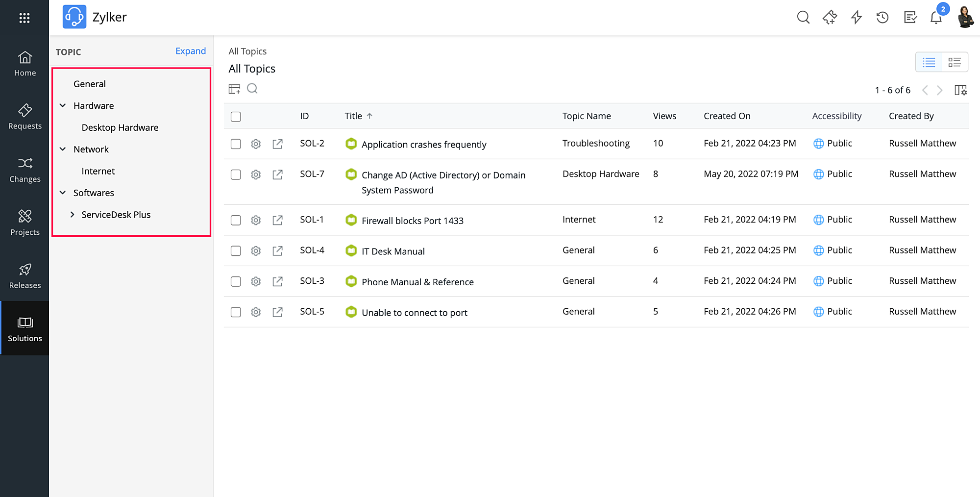Open SOL-7 in new window icon
This screenshot has width=980, height=497.
pyautogui.click(x=277, y=174)
